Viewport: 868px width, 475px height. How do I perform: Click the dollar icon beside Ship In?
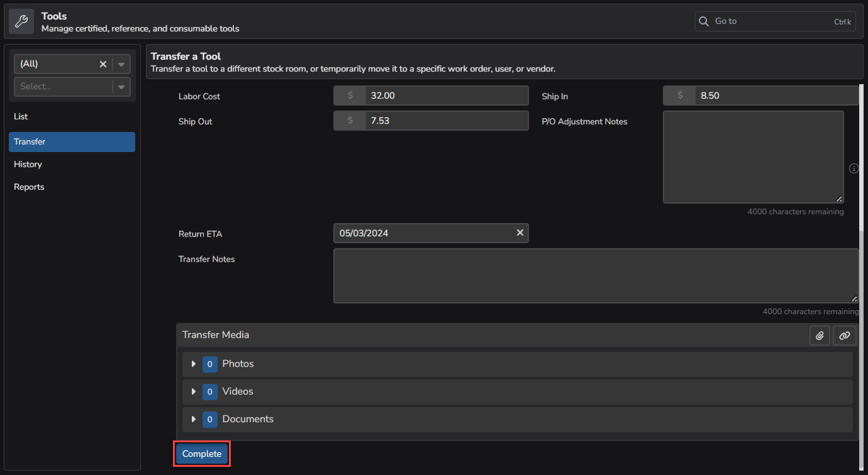point(679,95)
